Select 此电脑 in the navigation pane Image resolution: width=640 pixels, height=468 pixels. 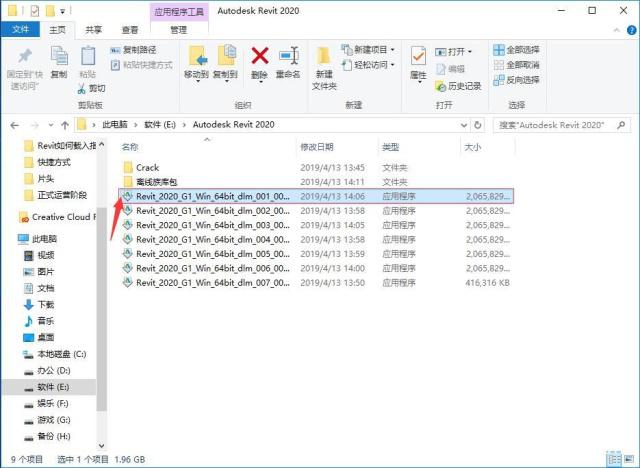38,239
